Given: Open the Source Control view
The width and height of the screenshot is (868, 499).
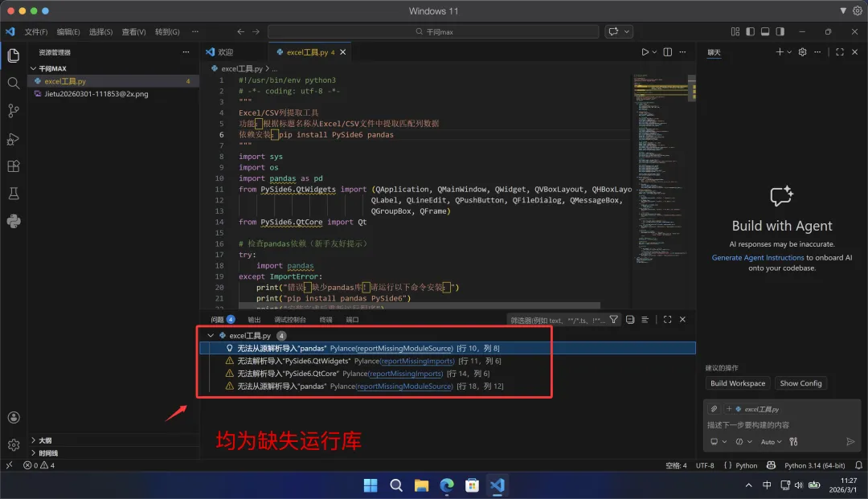Looking at the screenshot, I should [x=14, y=111].
